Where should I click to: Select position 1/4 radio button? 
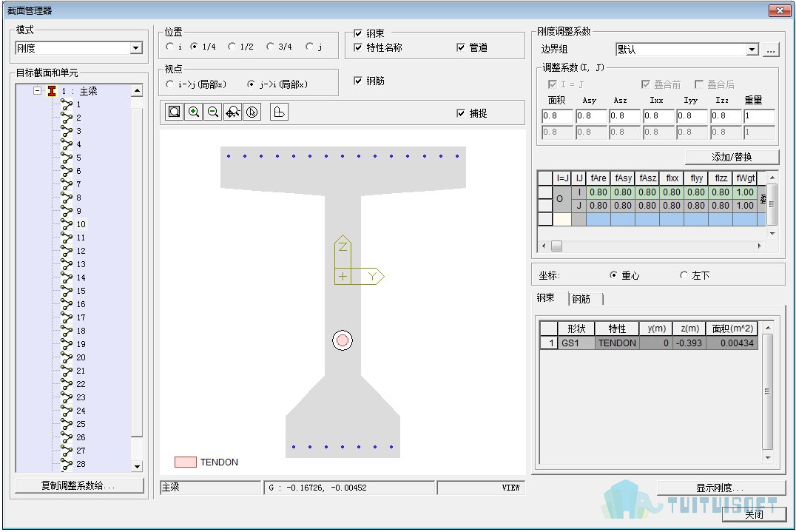point(194,46)
